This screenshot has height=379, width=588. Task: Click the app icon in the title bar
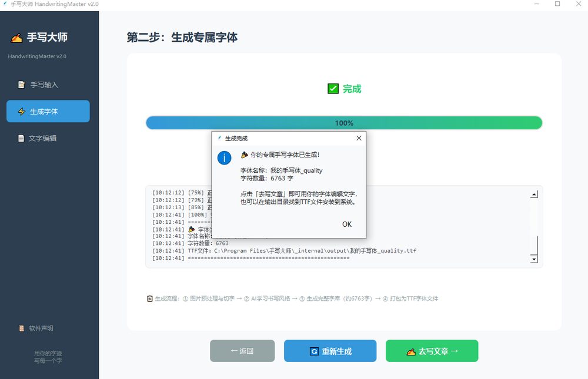tap(5, 4)
